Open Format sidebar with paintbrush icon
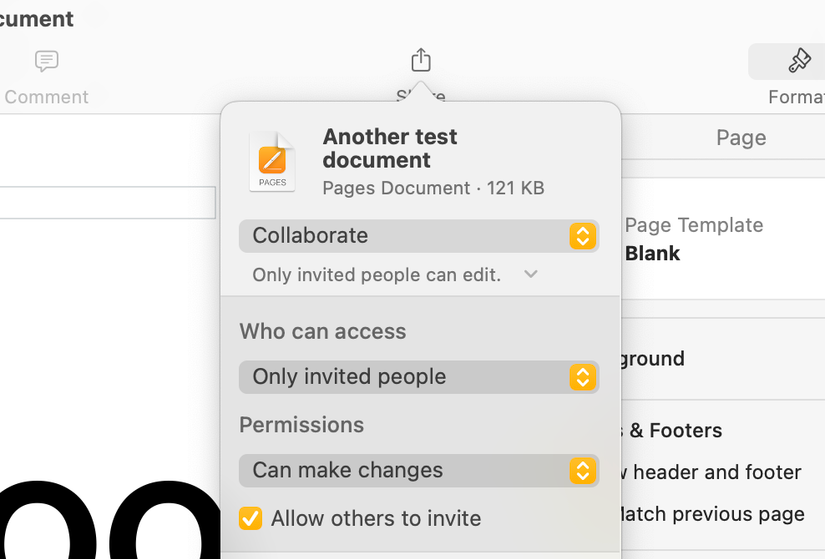This screenshot has height=559, width=825. (798, 62)
